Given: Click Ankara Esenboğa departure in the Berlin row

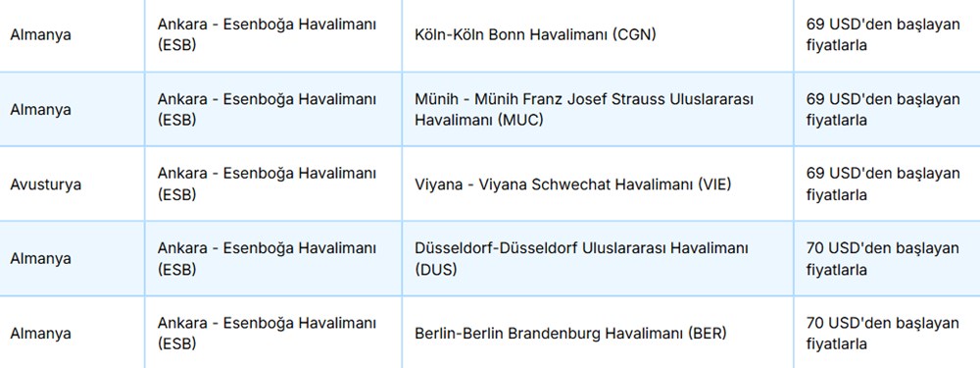Looking at the screenshot, I should 267,334.
